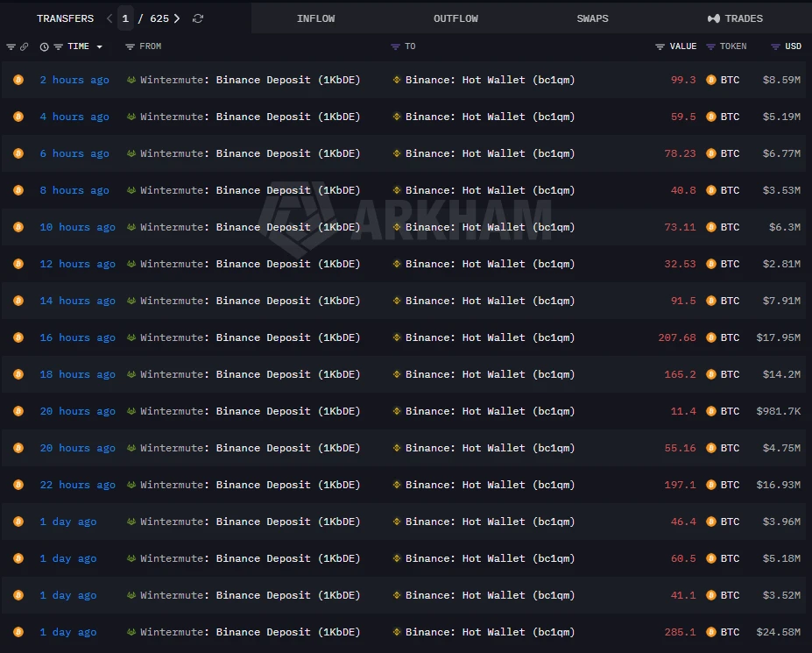
Task: Click the $4.75M USD amount
Action: (x=781, y=448)
